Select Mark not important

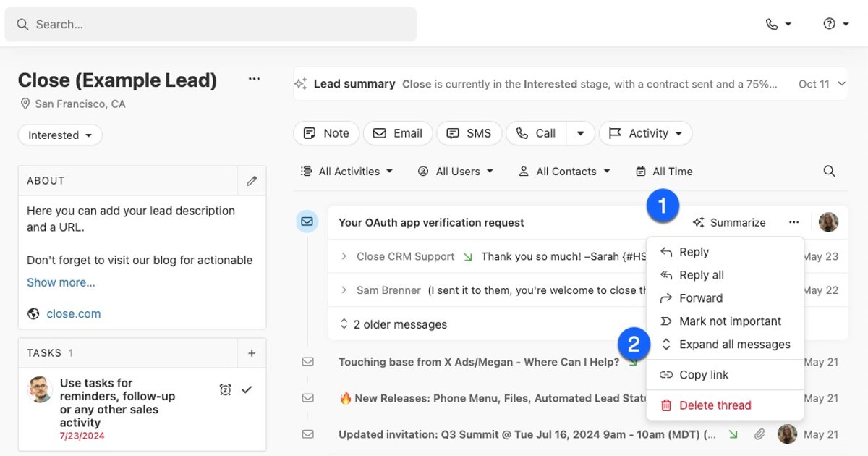pos(725,321)
